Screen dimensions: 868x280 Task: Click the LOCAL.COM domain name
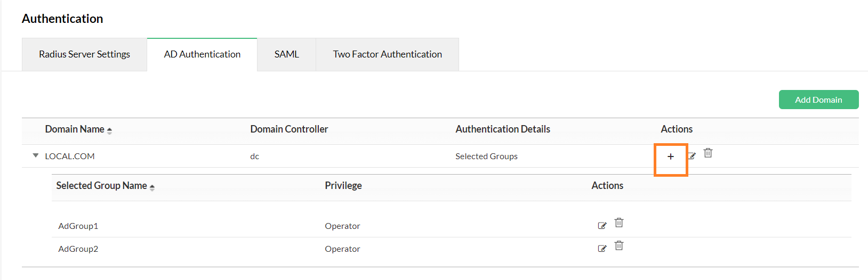click(x=70, y=157)
